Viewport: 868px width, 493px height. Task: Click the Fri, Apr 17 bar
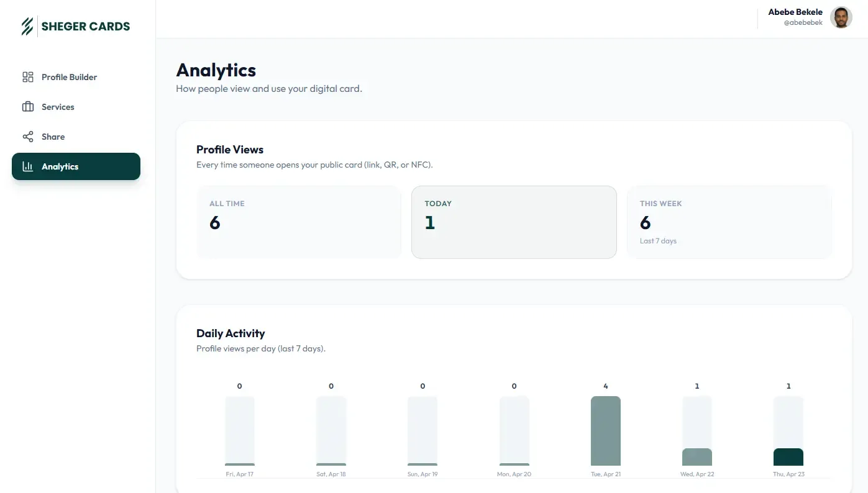pos(240,431)
